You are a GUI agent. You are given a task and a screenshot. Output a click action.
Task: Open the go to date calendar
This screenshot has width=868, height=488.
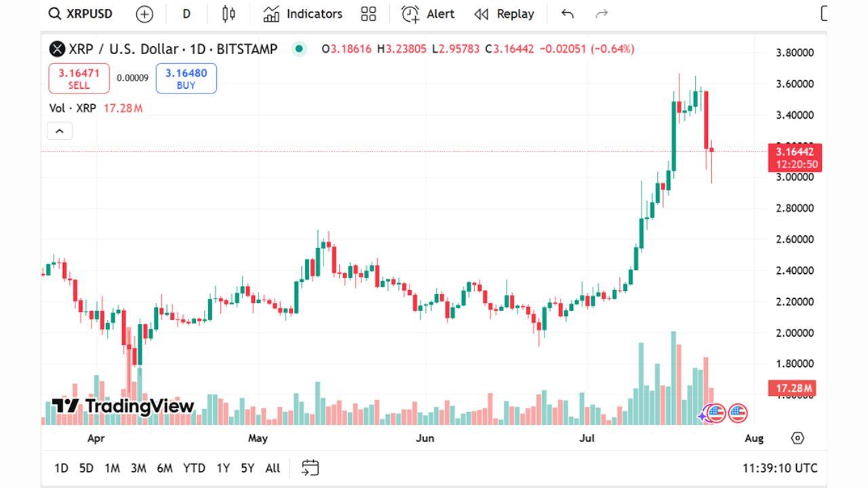(x=310, y=468)
